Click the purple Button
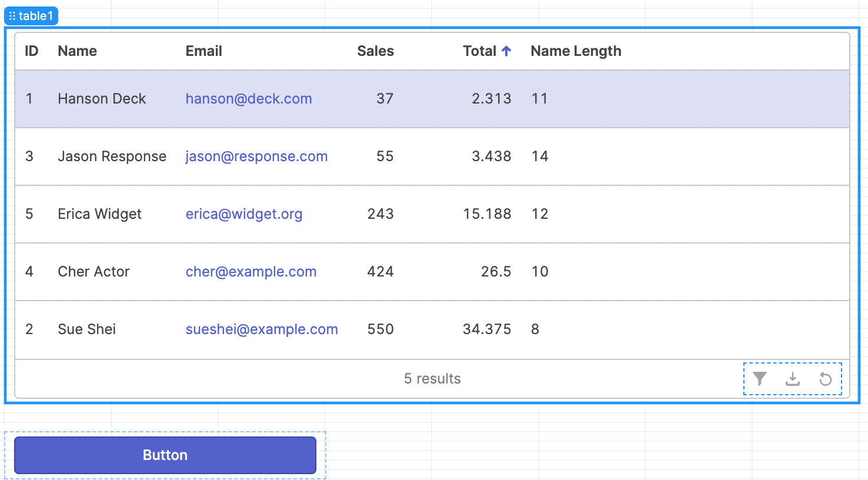 click(165, 455)
